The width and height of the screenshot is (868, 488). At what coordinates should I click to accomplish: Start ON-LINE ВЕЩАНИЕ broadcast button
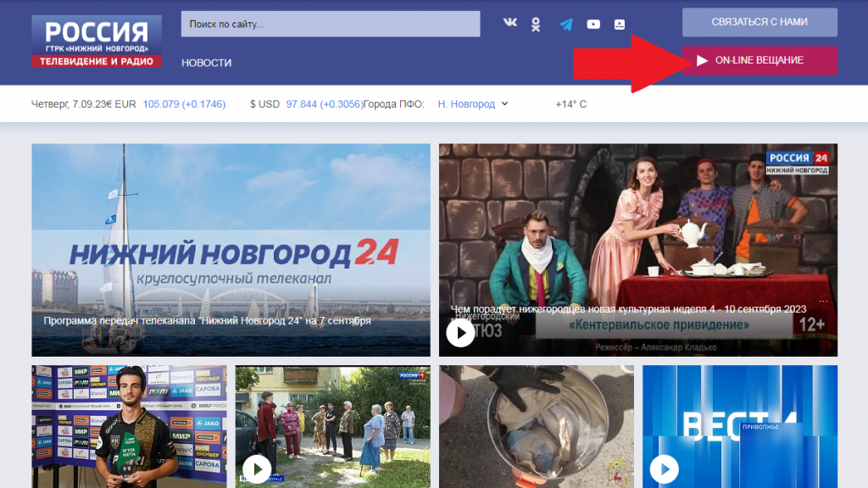759,60
